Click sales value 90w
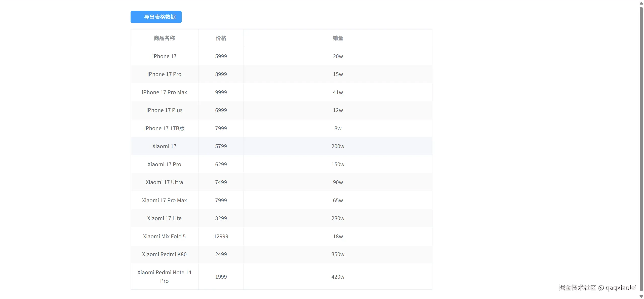This screenshot has width=644, height=299. click(338, 182)
